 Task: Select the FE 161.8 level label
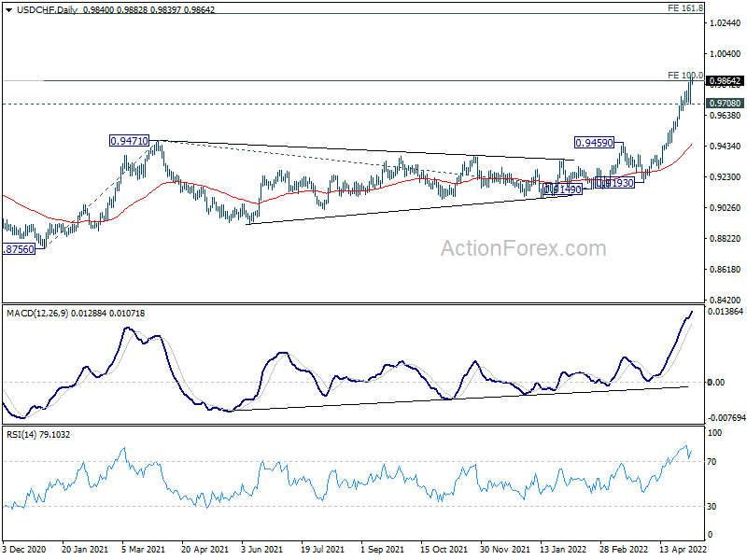coord(685,7)
